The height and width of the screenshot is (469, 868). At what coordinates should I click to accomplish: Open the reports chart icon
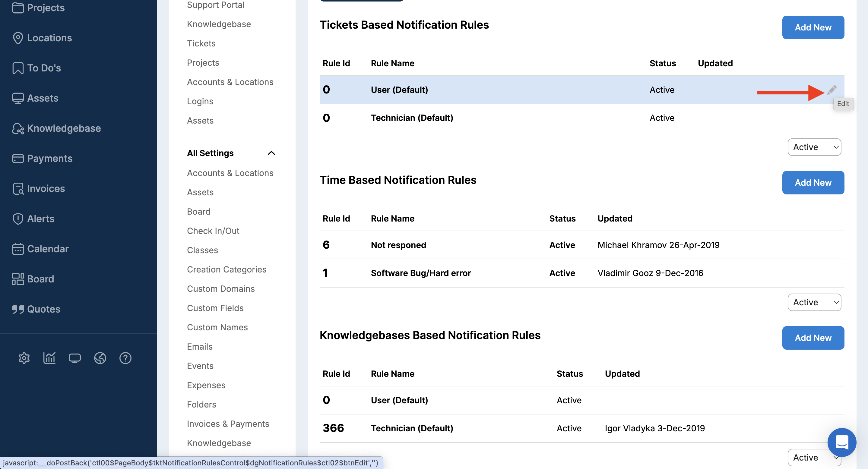tap(49, 358)
